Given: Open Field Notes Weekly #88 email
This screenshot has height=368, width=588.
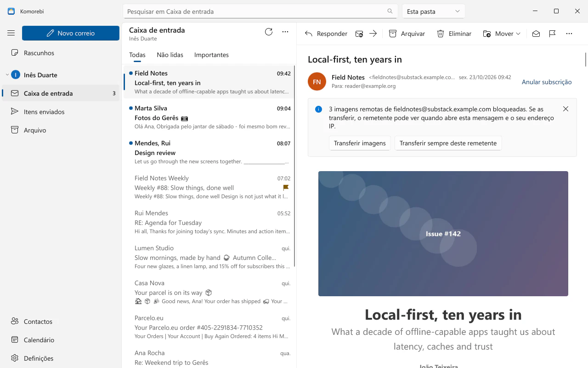Looking at the screenshot, I should coord(209,188).
